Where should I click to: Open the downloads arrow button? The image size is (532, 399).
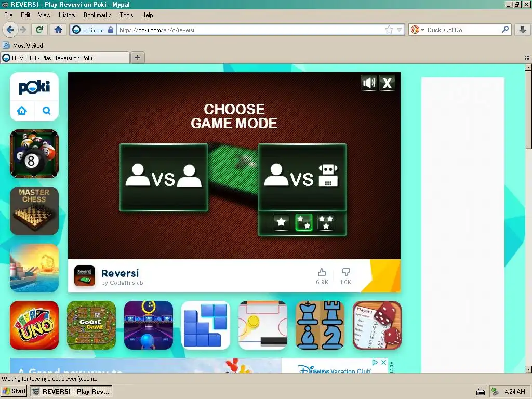[x=523, y=30]
